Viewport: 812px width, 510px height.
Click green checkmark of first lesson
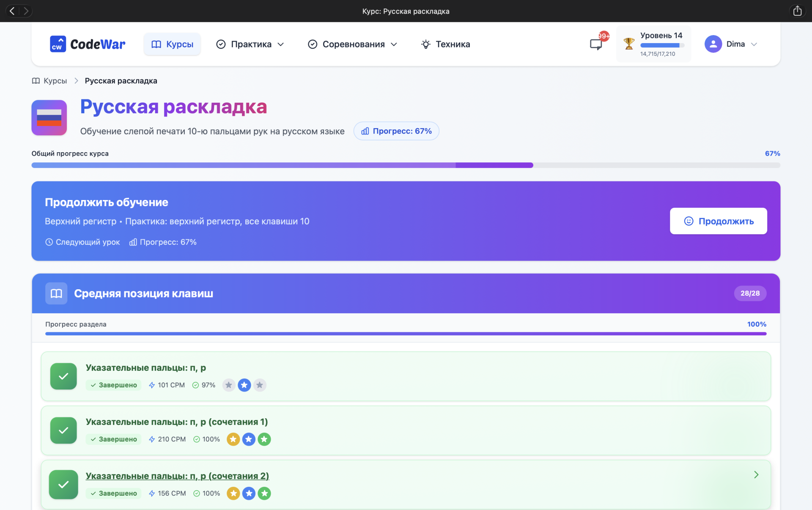(x=63, y=376)
